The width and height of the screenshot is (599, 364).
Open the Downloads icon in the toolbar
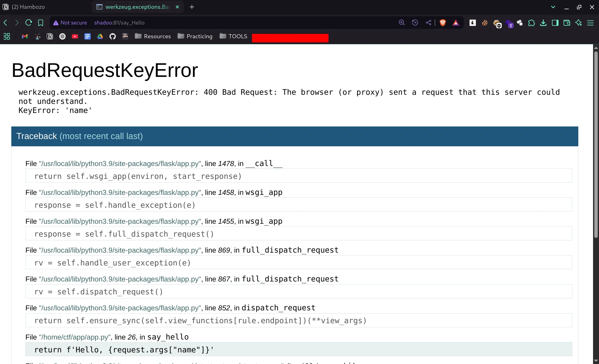(543, 23)
